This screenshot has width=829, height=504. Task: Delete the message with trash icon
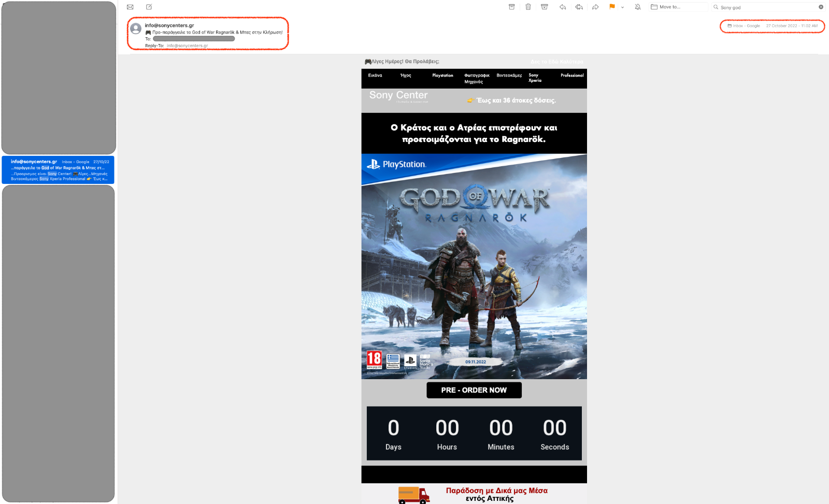pos(528,7)
